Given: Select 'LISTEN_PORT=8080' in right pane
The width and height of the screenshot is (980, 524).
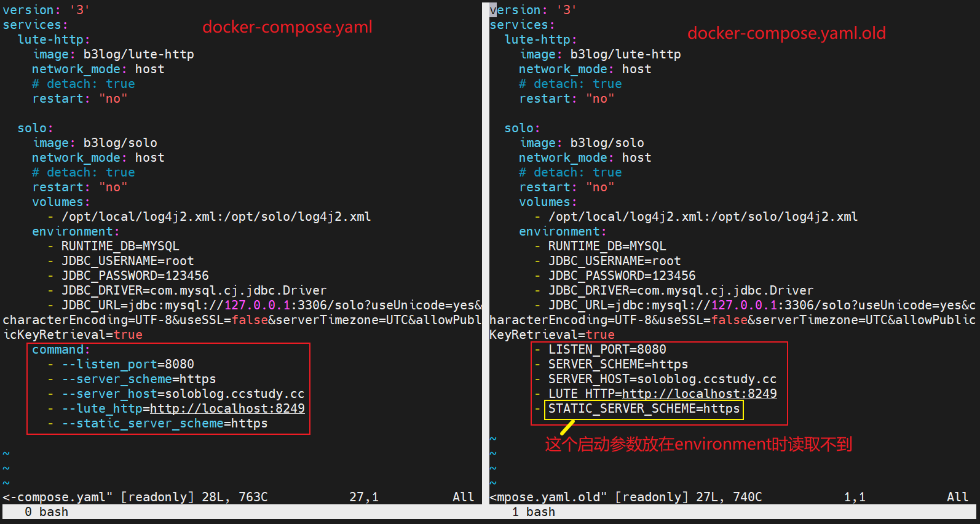Looking at the screenshot, I should pyautogui.click(x=607, y=349).
